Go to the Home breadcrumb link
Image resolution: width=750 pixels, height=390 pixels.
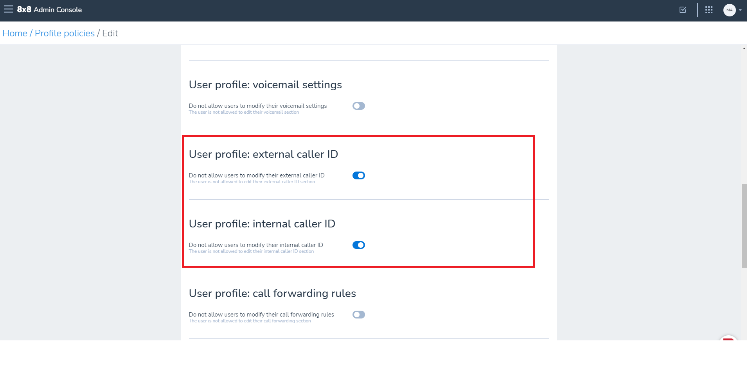15,33
